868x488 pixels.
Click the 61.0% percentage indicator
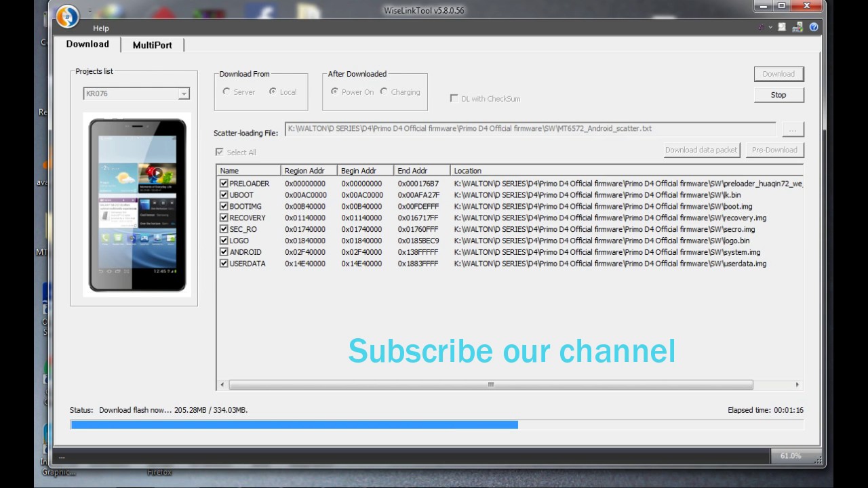(x=791, y=456)
